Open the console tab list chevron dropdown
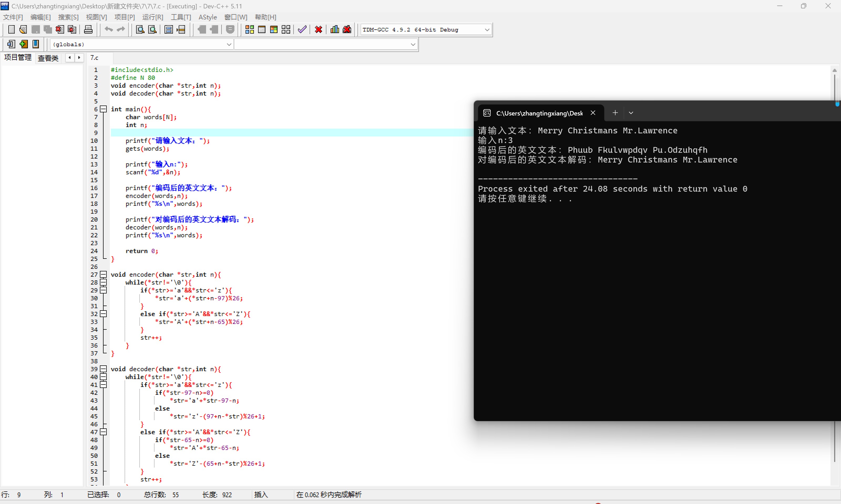Image resolution: width=841 pixels, height=504 pixels. (630, 113)
